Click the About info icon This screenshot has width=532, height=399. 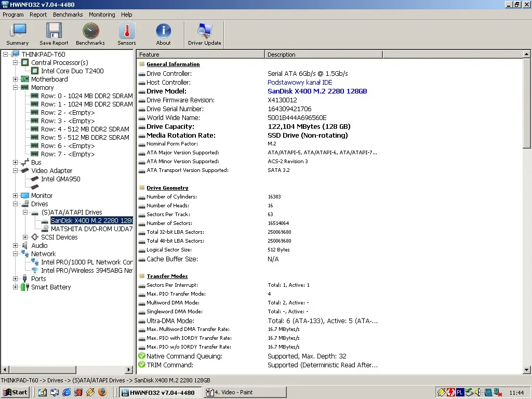pyautogui.click(x=163, y=34)
